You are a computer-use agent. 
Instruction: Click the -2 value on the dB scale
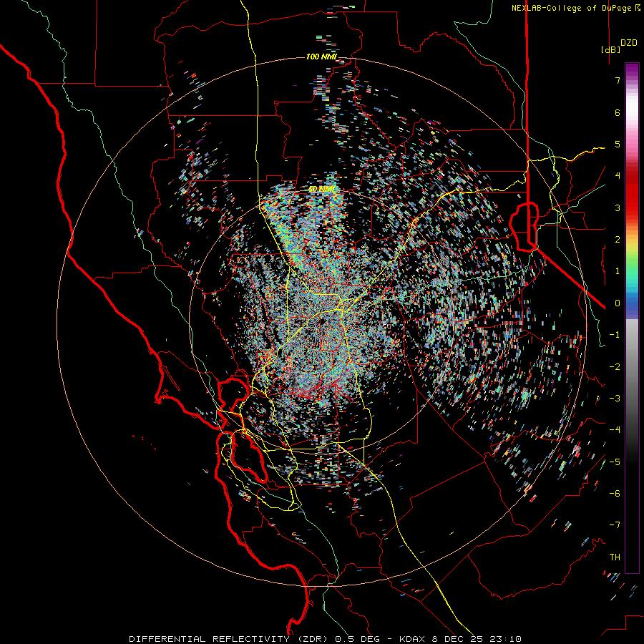point(615,367)
